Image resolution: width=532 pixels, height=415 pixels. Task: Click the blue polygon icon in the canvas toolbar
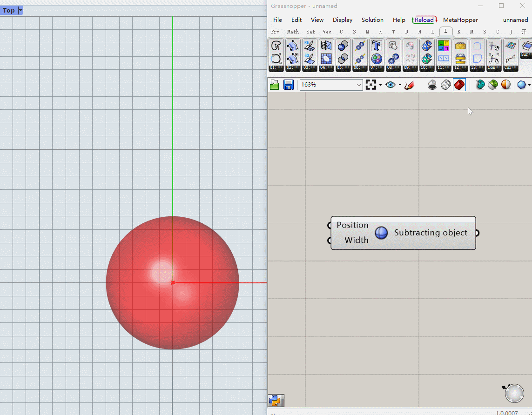[521, 85]
